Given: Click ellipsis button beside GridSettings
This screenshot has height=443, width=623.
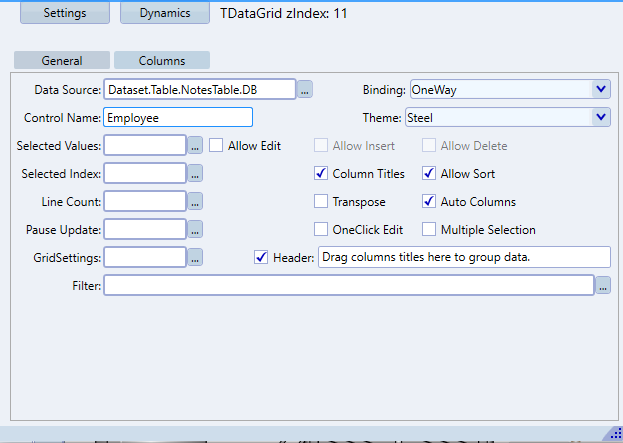Looking at the screenshot, I should (195, 258).
